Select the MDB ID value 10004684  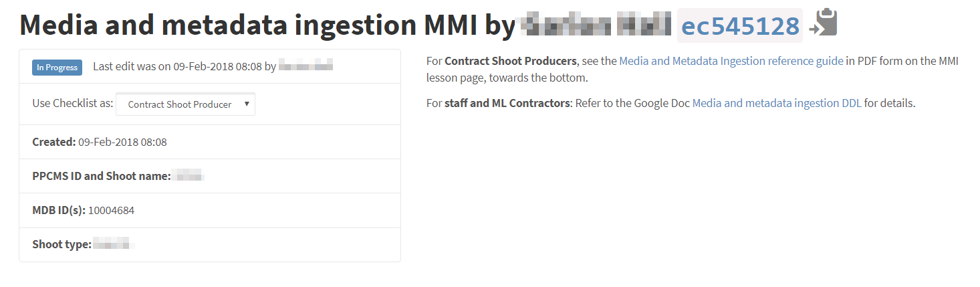click(x=111, y=210)
